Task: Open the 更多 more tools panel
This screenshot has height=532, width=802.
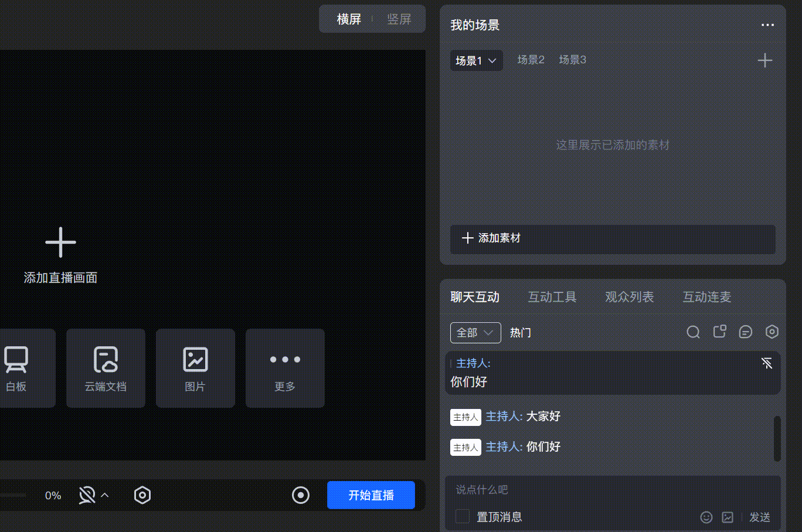Action: pyautogui.click(x=285, y=368)
